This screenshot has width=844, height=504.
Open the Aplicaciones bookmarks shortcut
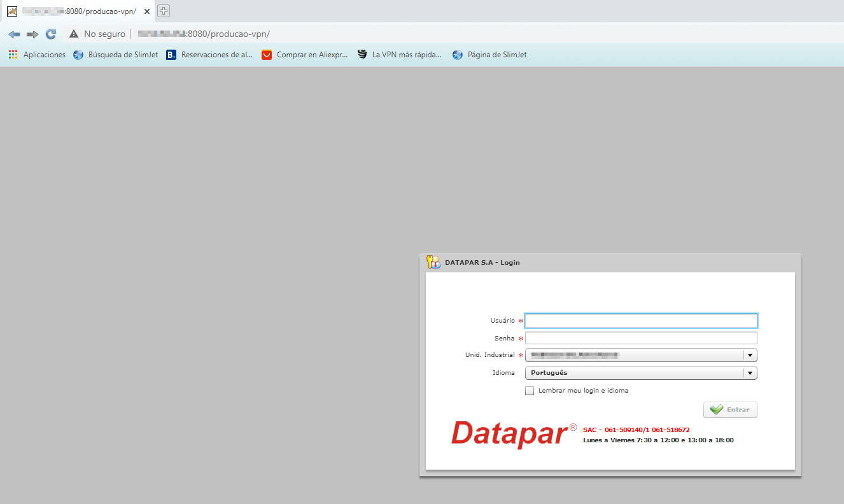pos(37,55)
